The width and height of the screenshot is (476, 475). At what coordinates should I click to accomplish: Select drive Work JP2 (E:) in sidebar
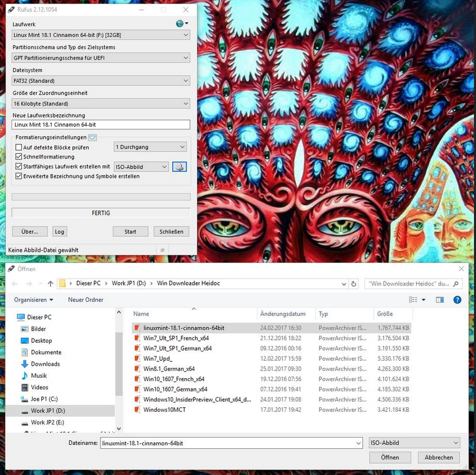[x=47, y=422]
